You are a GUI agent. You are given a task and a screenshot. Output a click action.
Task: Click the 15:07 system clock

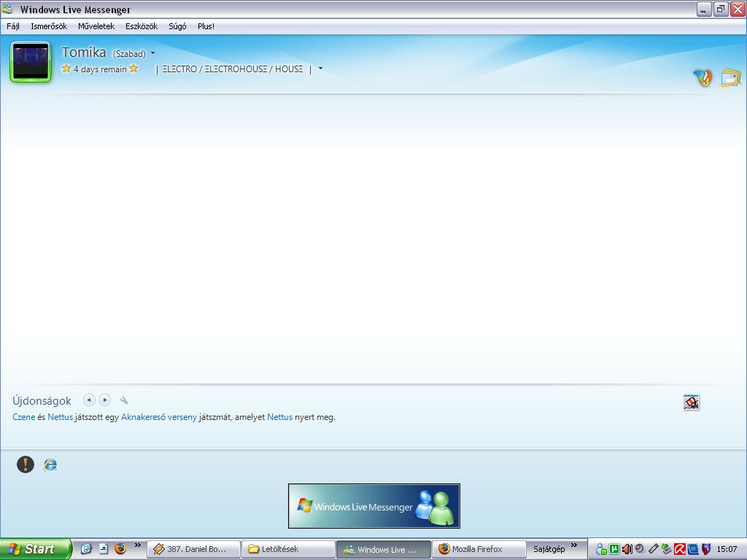[727, 550]
